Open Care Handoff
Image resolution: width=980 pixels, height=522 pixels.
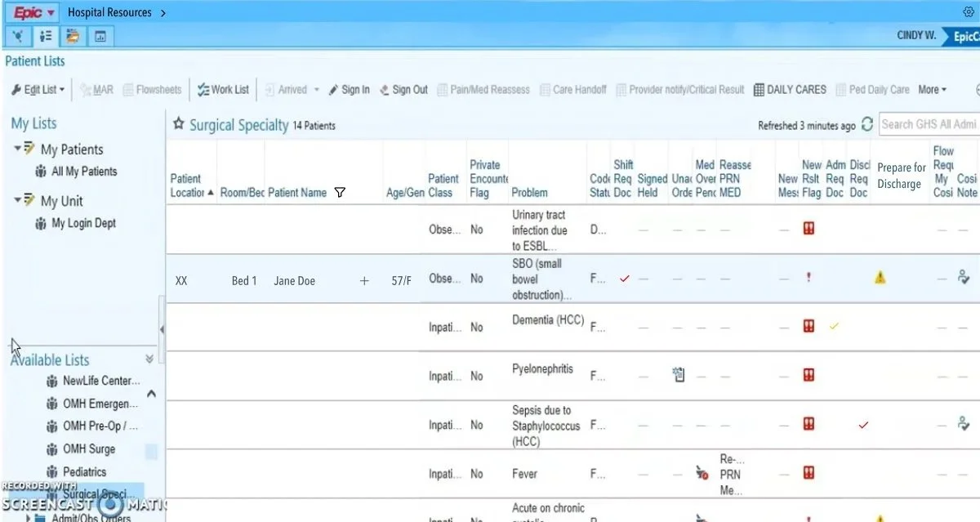coord(572,90)
